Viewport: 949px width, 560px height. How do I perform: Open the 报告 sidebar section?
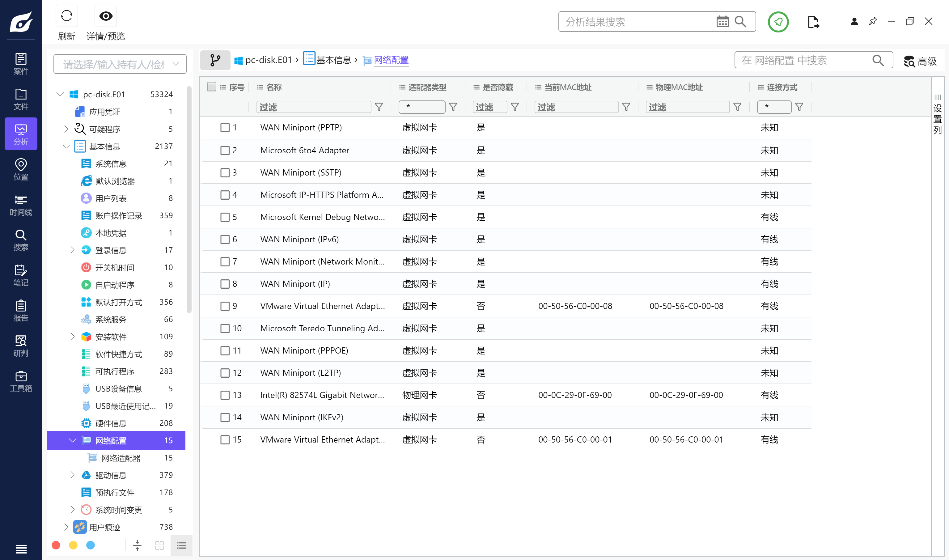point(21,311)
